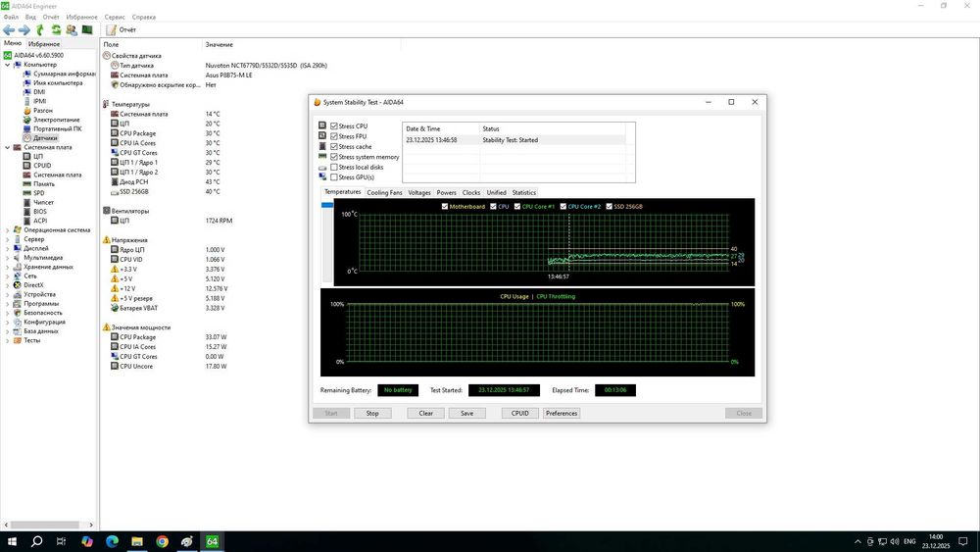The image size is (980, 552).
Task: Expand the Сервер tree node
Action: point(8,239)
